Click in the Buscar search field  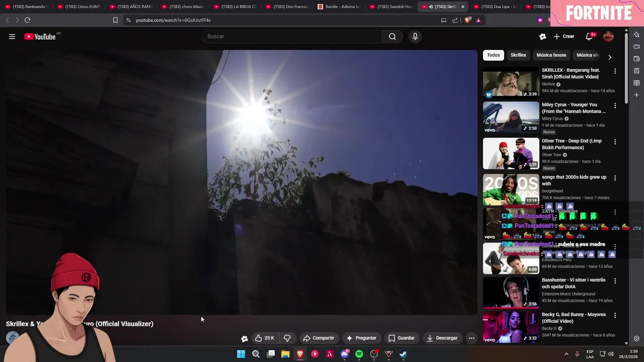292,36
